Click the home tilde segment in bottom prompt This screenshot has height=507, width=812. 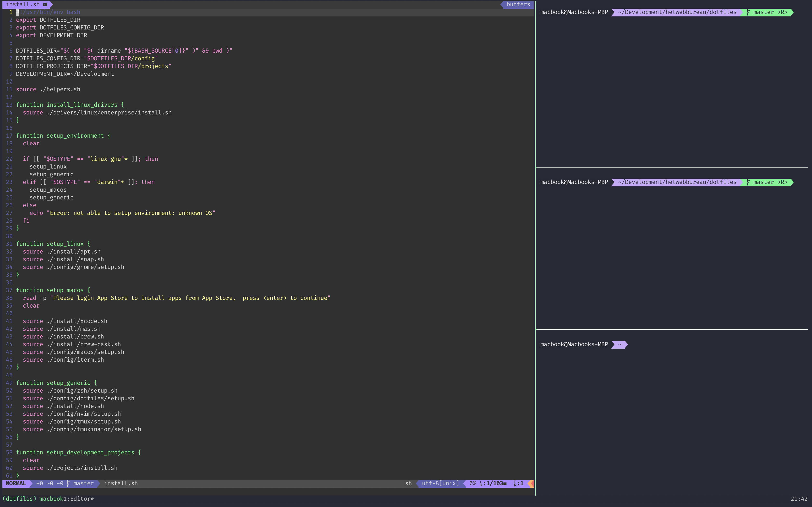(x=619, y=344)
